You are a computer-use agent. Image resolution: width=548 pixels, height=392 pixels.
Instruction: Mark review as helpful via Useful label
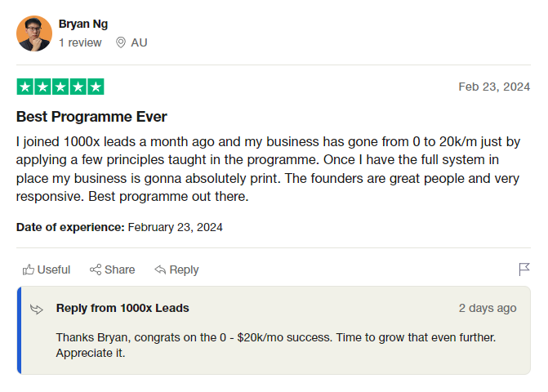(x=54, y=269)
